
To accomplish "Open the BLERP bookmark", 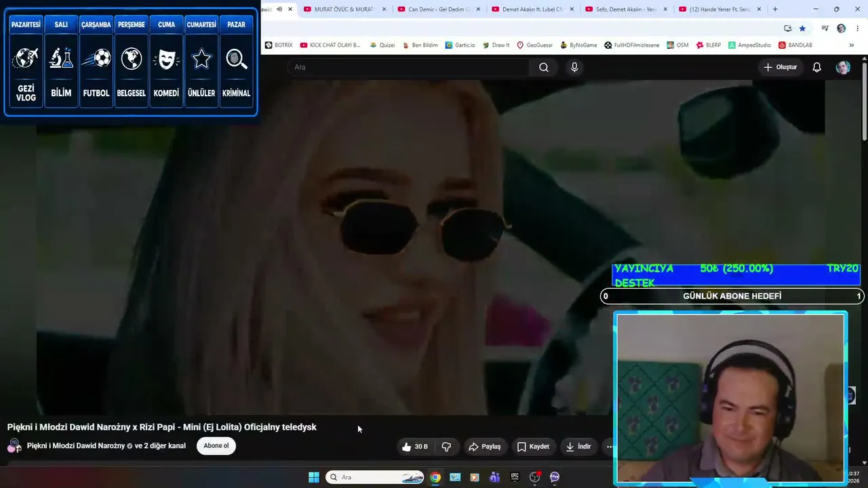I will [709, 45].
